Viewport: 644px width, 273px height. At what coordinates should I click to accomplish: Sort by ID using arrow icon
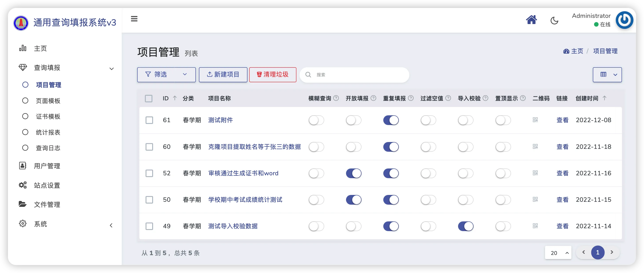[175, 98]
